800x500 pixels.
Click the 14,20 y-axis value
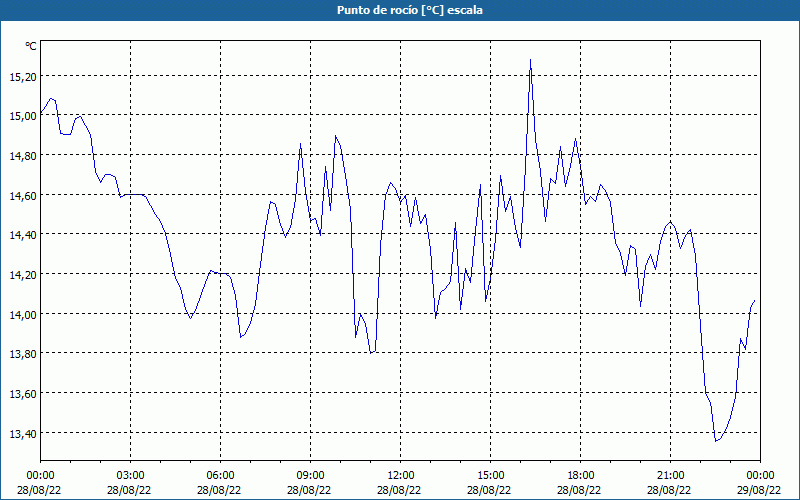23,274
